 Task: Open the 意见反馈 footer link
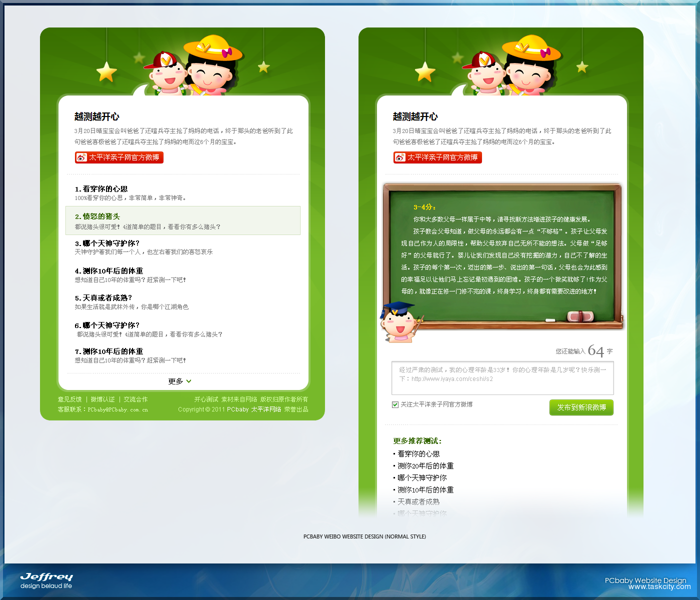coord(69,399)
